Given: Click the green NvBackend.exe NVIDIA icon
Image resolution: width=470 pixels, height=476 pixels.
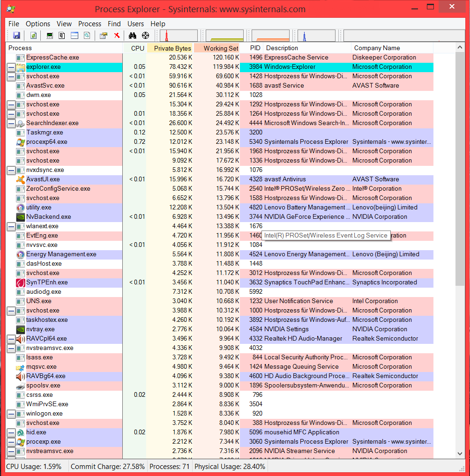Looking at the screenshot, I should tap(20, 217).
